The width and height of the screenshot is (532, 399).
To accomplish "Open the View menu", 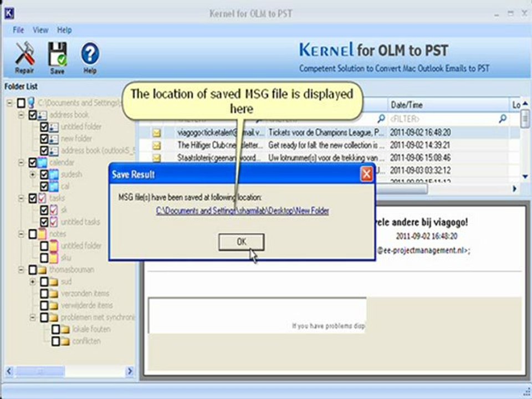I will [x=40, y=30].
